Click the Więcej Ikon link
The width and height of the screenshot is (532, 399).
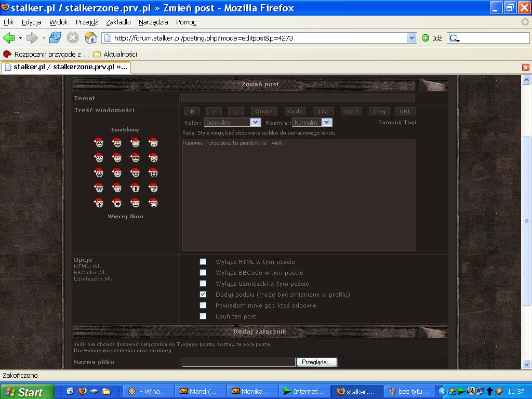[x=125, y=217]
